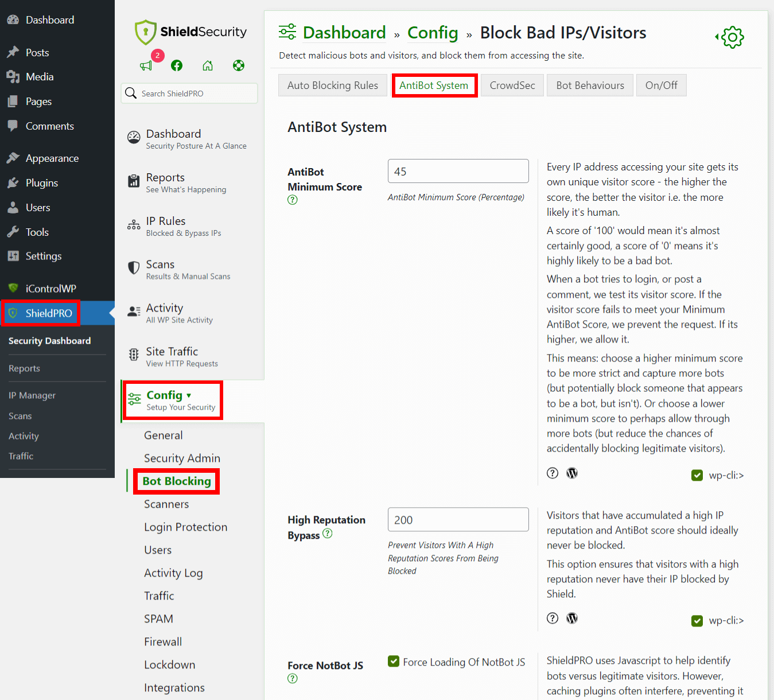Open the gear settings icon top right
774x700 pixels.
click(731, 37)
